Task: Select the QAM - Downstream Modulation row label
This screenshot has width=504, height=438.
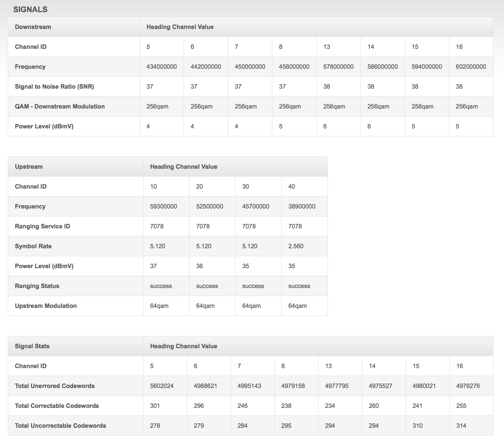Action: [60, 107]
